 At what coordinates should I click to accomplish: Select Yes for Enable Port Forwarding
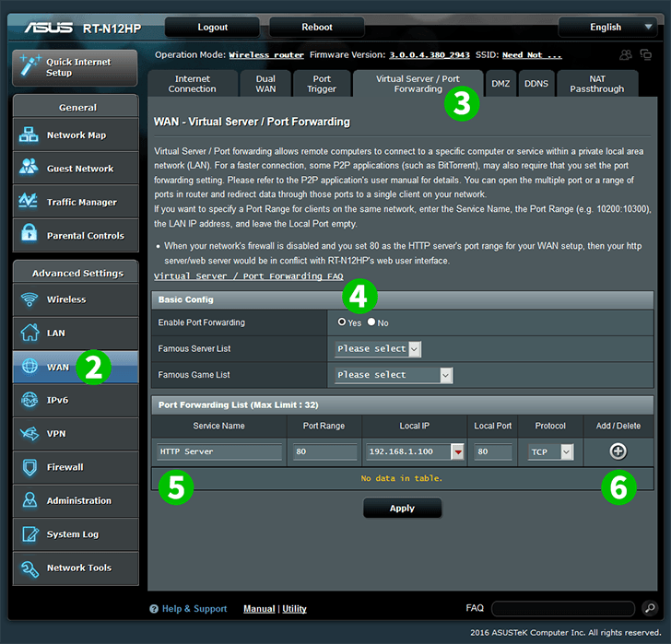click(341, 322)
